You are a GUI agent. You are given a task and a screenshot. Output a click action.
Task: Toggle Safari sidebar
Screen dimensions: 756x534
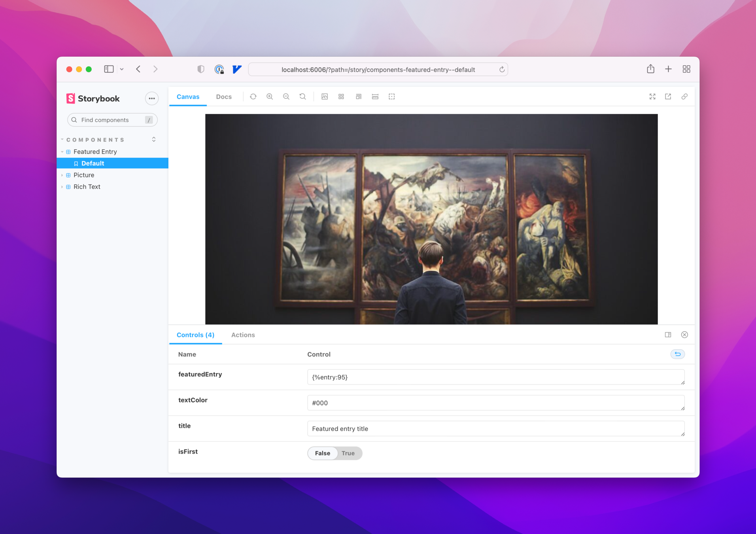coord(109,69)
